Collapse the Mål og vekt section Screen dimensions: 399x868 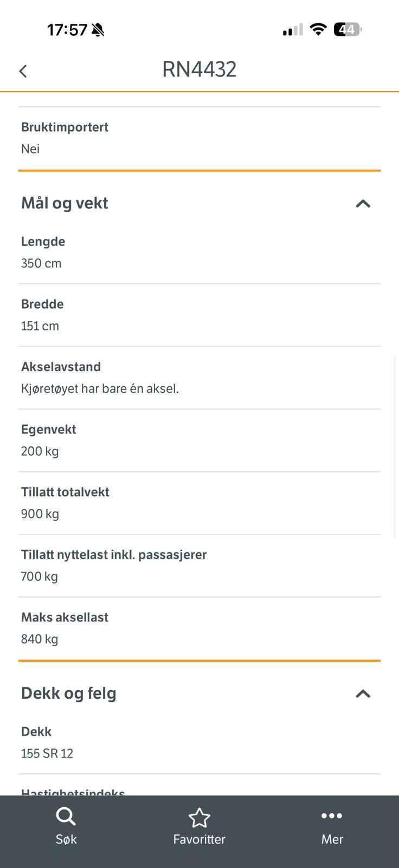(x=363, y=203)
